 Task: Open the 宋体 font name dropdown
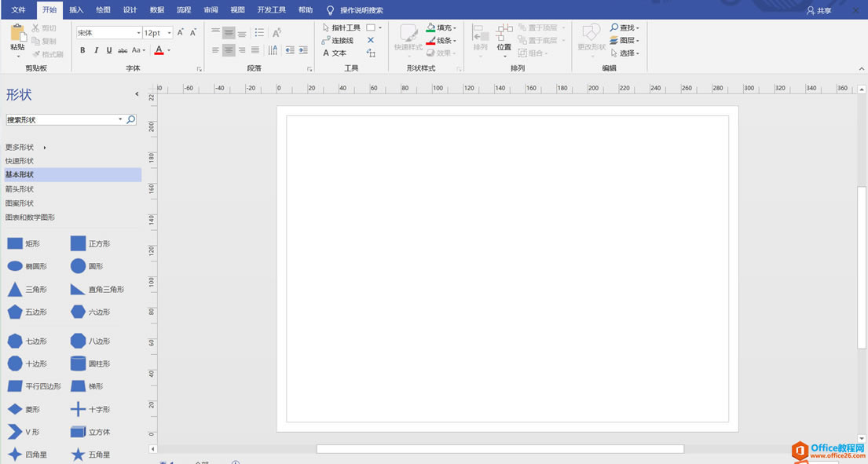(x=138, y=33)
